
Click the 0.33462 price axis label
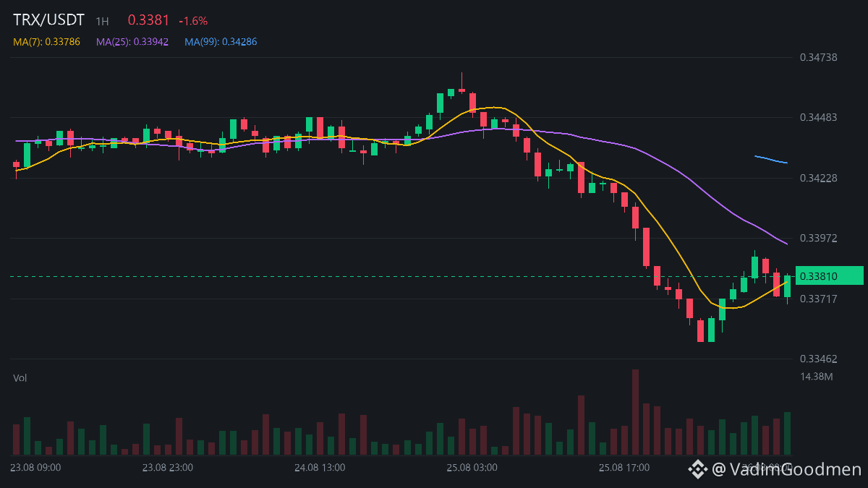click(818, 359)
